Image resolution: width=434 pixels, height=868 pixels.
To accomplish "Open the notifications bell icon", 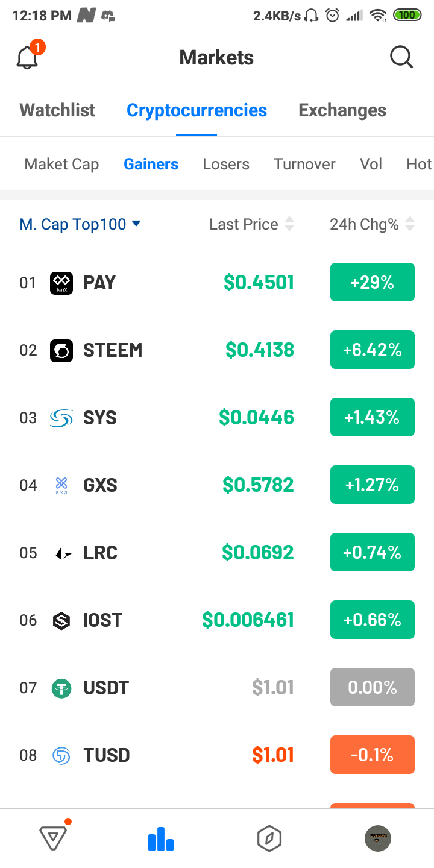I will click(28, 58).
